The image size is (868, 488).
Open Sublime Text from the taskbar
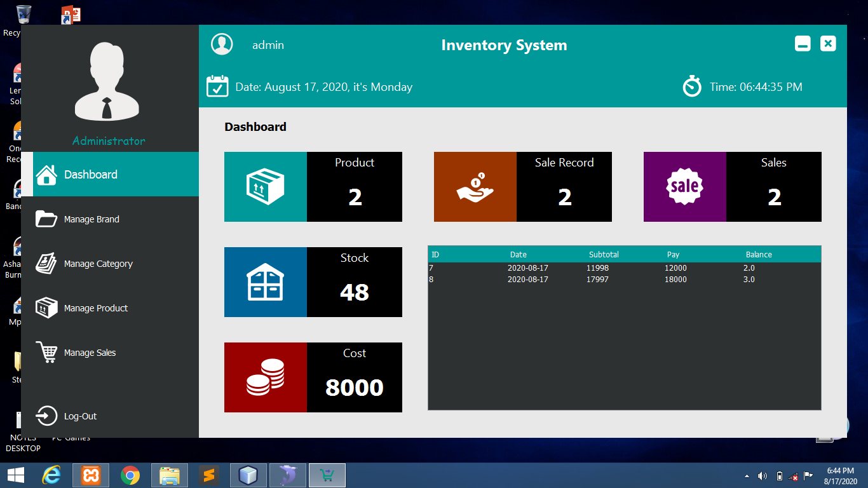point(209,475)
